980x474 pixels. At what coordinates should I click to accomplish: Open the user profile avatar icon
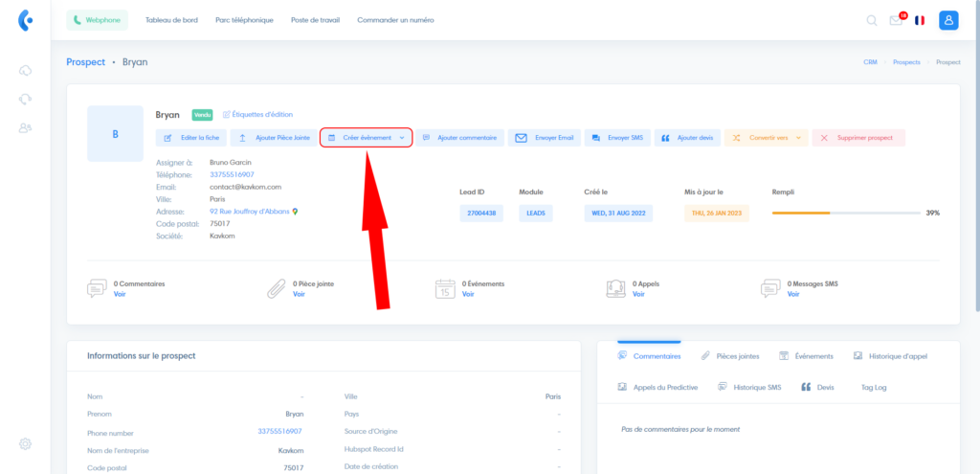click(x=948, y=20)
